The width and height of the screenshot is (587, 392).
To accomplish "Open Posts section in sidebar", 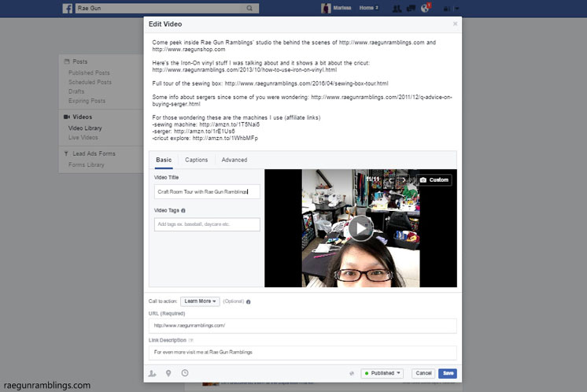I will tap(79, 61).
